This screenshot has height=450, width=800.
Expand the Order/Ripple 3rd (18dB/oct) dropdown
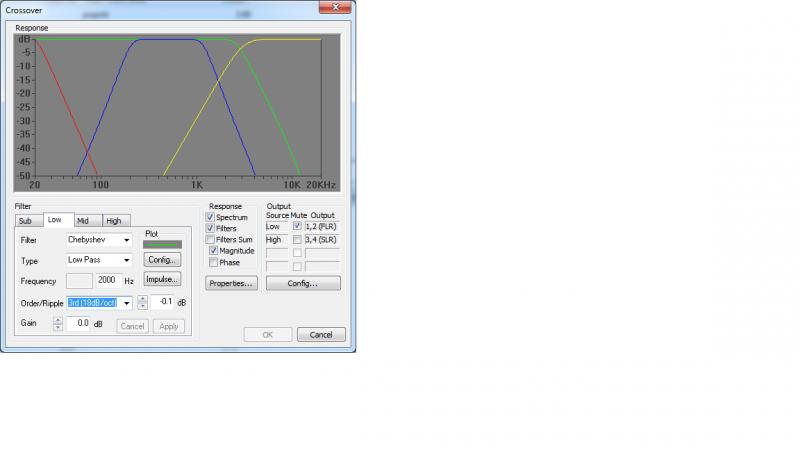coord(99,303)
